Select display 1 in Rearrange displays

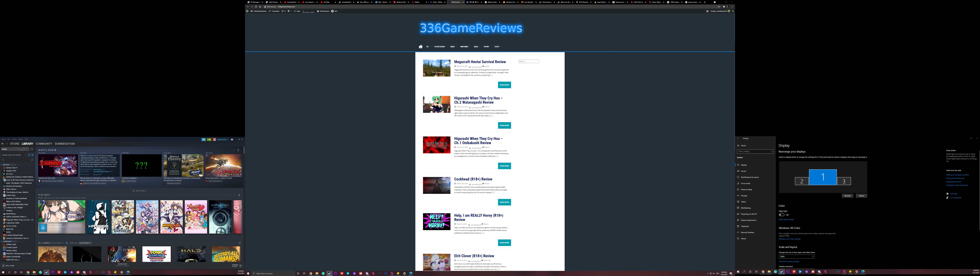[823, 177]
